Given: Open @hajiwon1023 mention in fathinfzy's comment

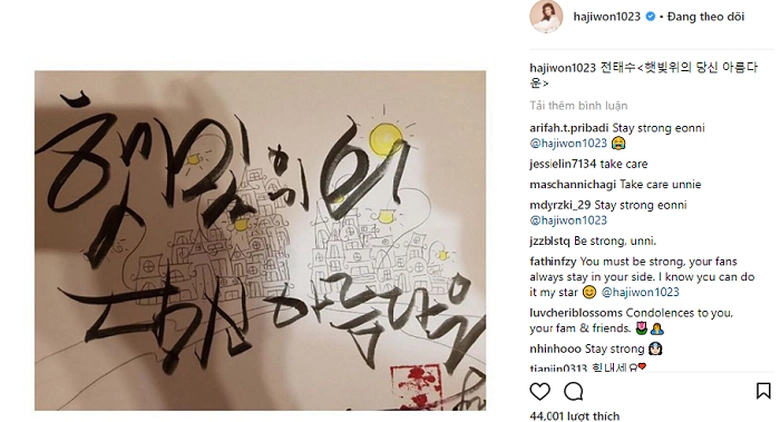Looking at the screenshot, I should [640, 292].
